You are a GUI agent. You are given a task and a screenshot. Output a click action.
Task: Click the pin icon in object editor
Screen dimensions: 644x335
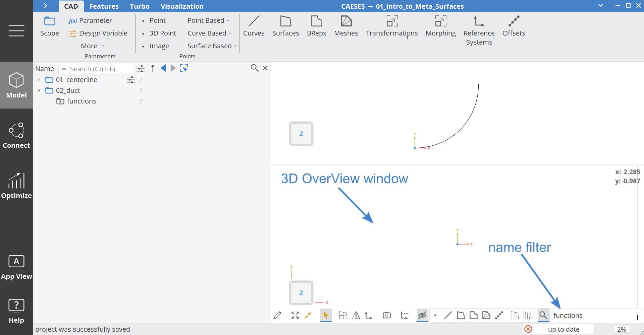click(153, 68)
